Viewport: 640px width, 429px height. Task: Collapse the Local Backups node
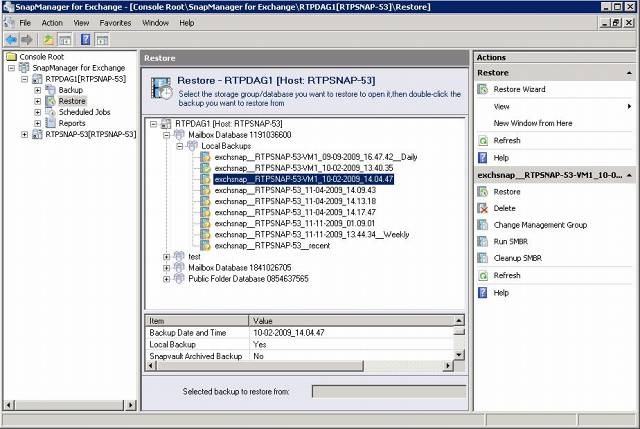[x=180, y=146]
